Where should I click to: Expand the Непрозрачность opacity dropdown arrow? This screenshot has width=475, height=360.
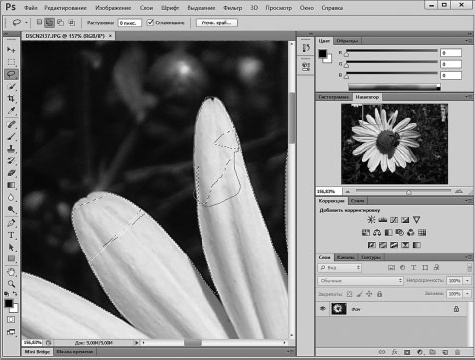468,281
